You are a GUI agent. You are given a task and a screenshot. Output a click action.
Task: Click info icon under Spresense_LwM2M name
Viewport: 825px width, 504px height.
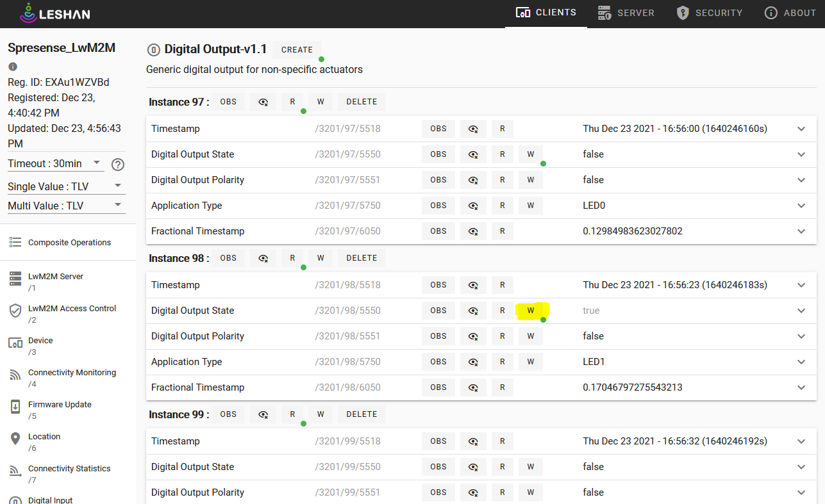(13, 67)
